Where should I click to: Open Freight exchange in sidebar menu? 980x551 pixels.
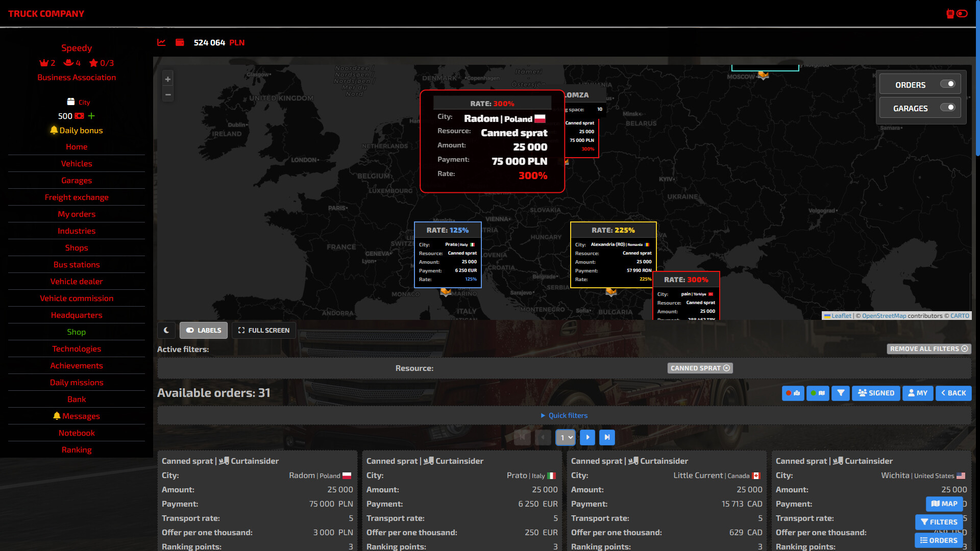pyautogui.click(x=77, y=197)
